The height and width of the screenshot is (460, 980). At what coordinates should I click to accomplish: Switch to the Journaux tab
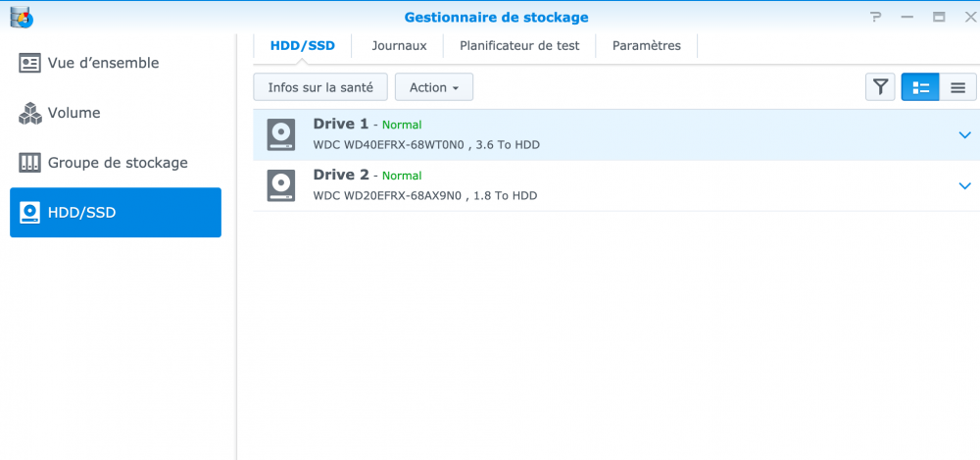pos(399,46)
